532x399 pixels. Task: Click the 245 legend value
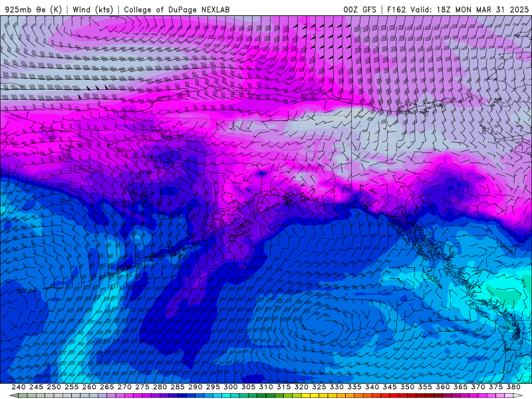coord(36,387)
